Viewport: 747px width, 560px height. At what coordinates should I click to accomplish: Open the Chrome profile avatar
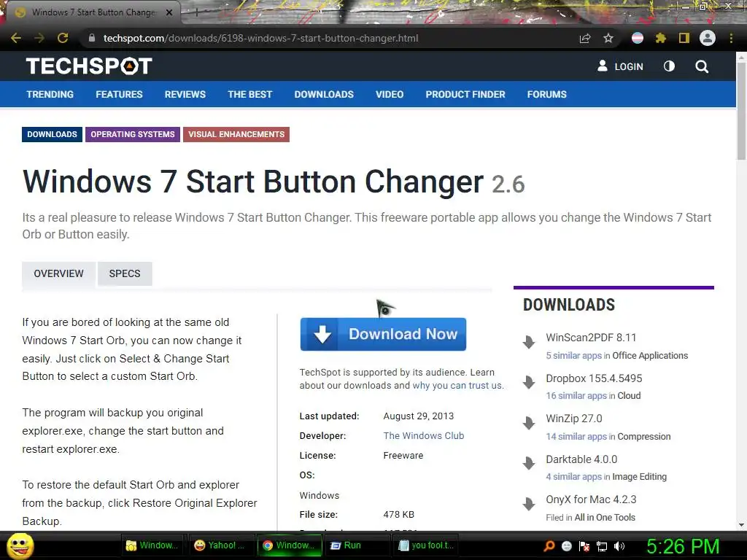click(708, 38)
